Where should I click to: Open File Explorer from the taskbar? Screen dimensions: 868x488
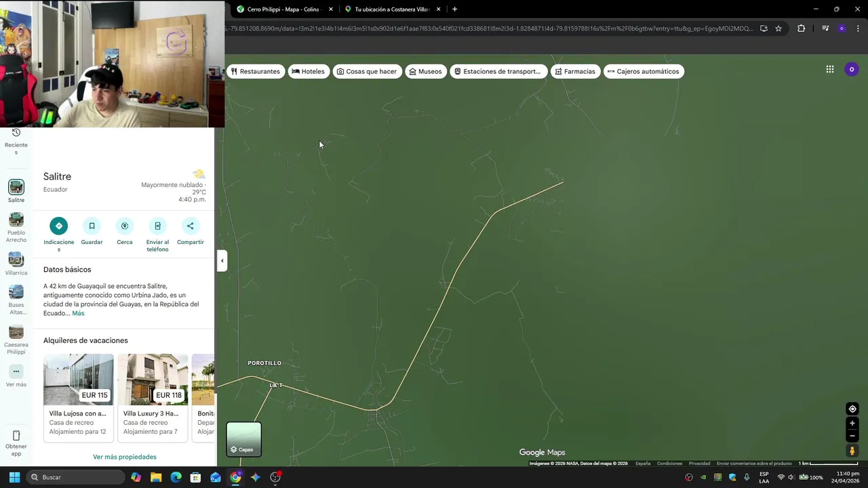156,477
